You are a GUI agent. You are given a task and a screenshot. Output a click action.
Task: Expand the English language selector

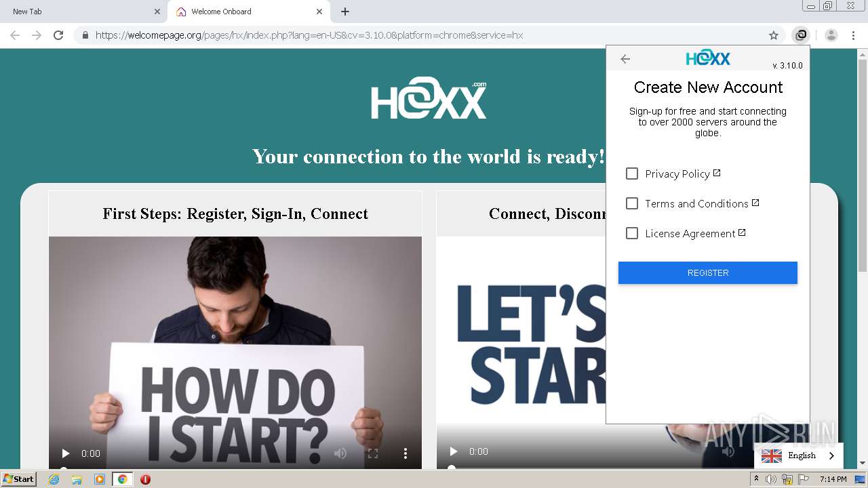click(799, 456)
